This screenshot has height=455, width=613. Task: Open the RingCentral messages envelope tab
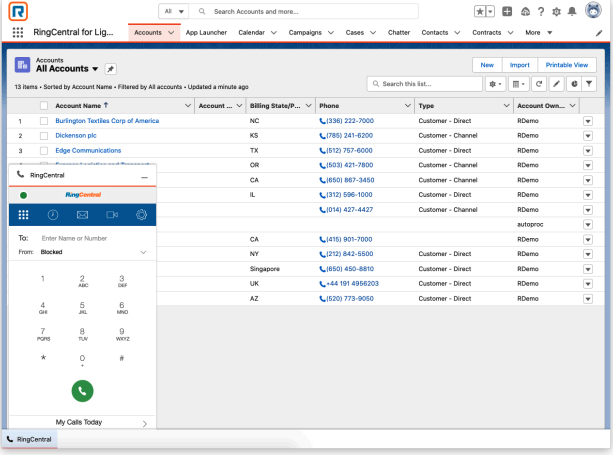pyautogui.click(x=82, y=215)
